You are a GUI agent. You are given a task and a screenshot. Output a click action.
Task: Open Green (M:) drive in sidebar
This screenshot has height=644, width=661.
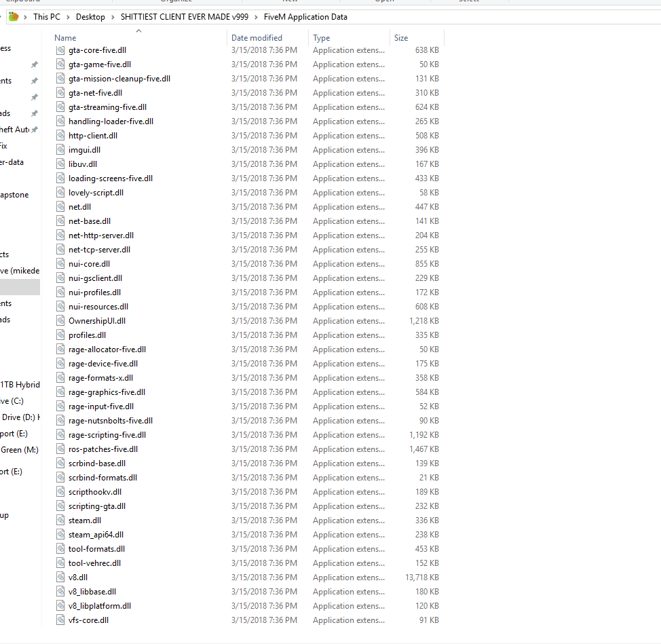[x=20, y=450]
